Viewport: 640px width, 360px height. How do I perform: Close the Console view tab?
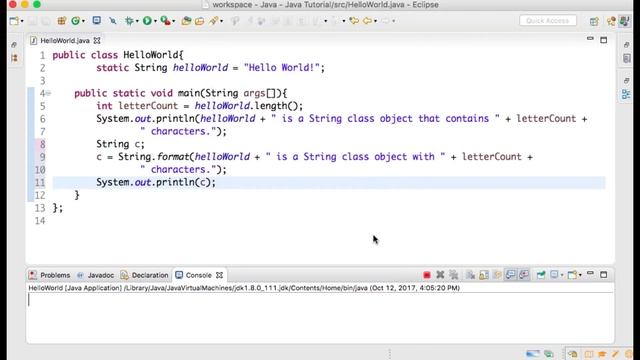[219, 275]
